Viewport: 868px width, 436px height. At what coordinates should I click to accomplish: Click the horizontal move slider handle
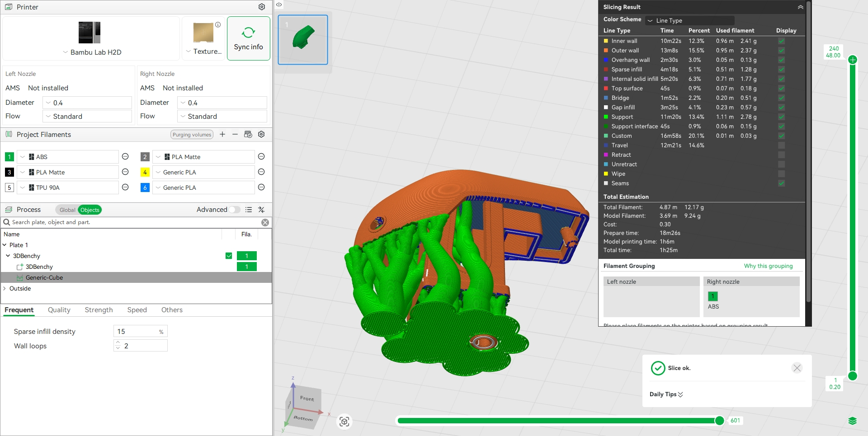pyautogui.click(x=719, y=421)
